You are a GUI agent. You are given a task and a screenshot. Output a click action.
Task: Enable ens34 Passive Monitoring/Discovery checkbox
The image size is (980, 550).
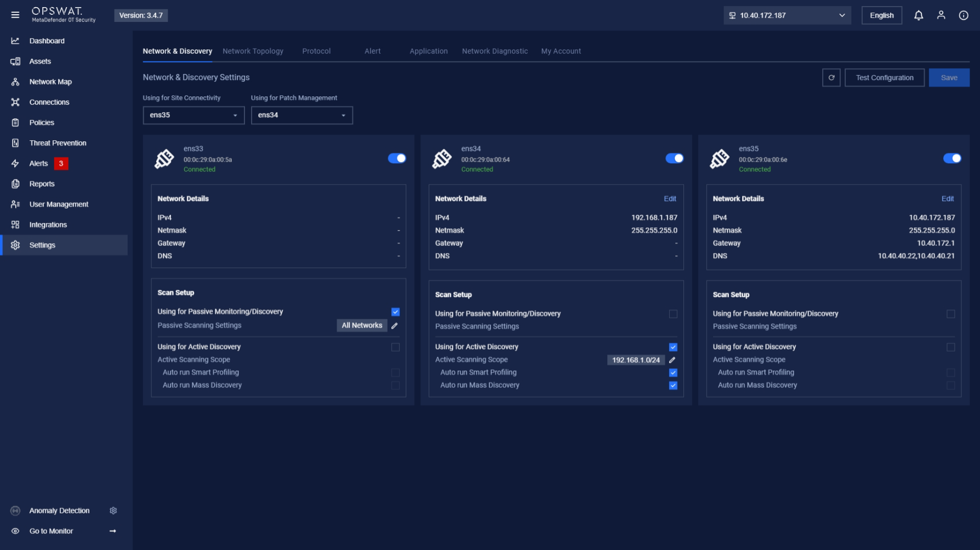(x=673, y=314)
